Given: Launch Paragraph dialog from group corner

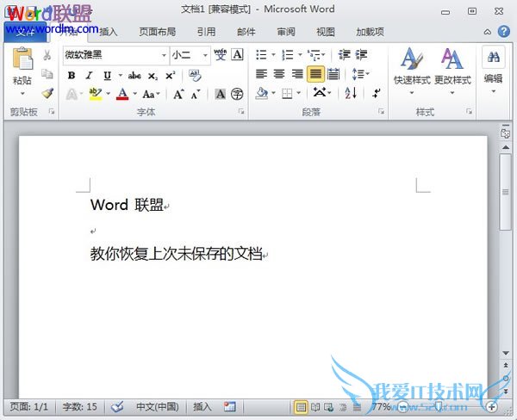Looking at the screenshot, I should (x=382, y=112).
